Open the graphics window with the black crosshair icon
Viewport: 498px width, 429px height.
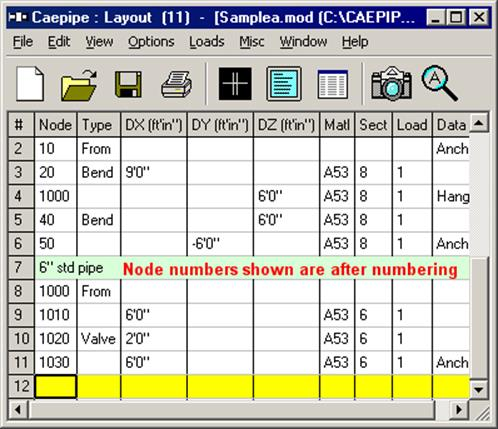(x=235, y=84)
